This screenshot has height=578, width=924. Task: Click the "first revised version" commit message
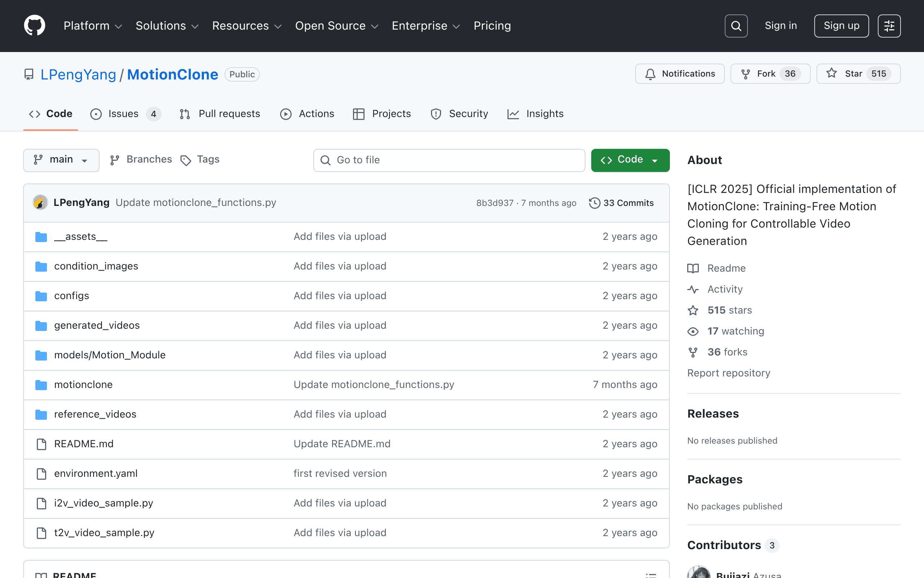[x=340, y=474]
